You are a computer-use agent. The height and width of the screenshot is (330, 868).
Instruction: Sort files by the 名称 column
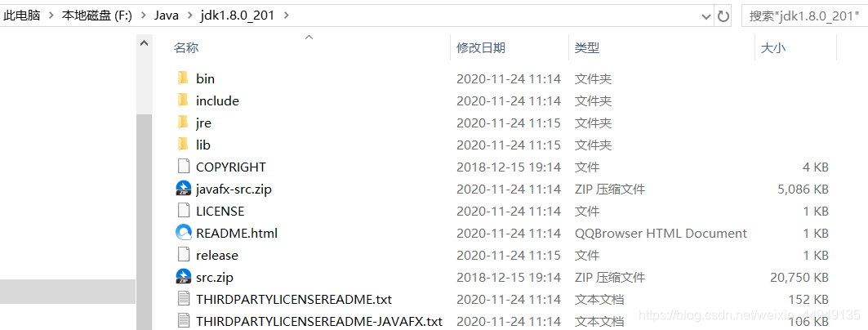coord(186,47)
